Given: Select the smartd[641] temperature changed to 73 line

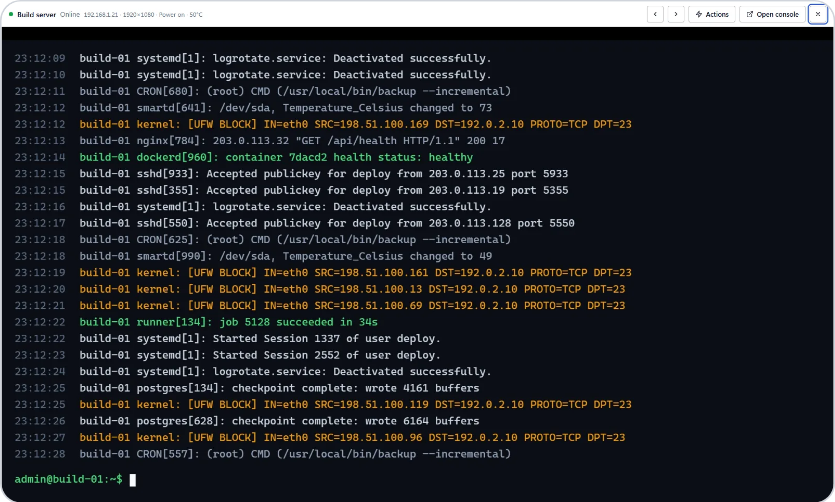Looking at the screenshot, I should click(253, 108).
